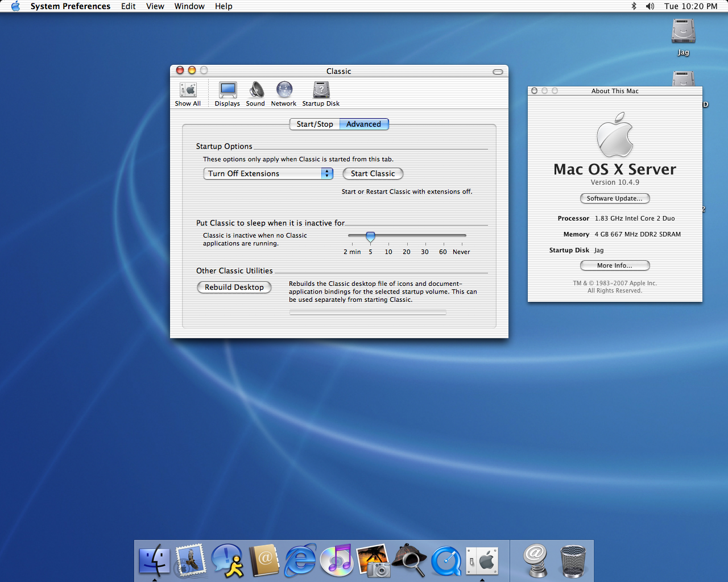Click the volume icon in menu bar

click(650, 6)
